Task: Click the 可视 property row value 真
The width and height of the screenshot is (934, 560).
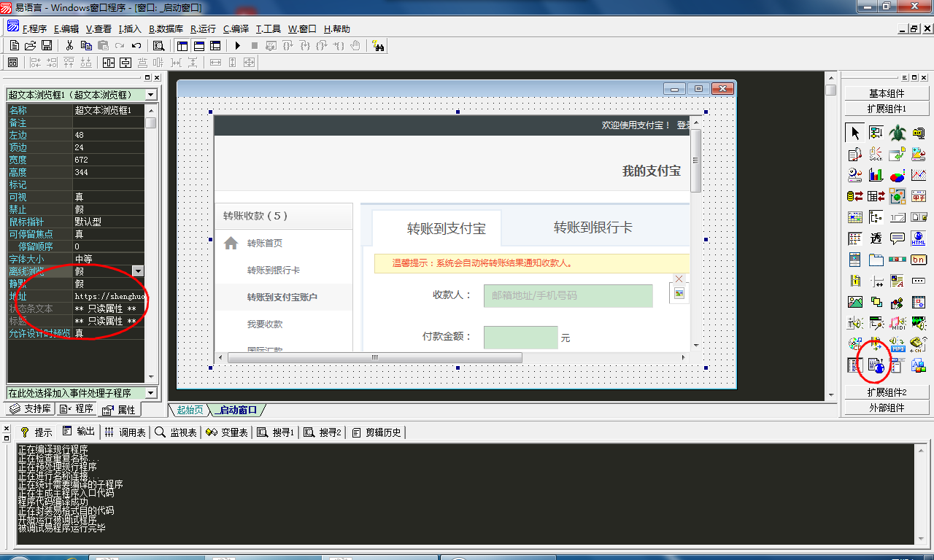Action: [x=109, y=197]
